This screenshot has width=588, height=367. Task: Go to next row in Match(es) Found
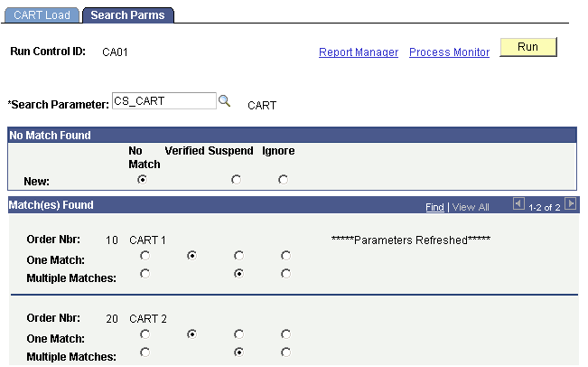(570, 205)
